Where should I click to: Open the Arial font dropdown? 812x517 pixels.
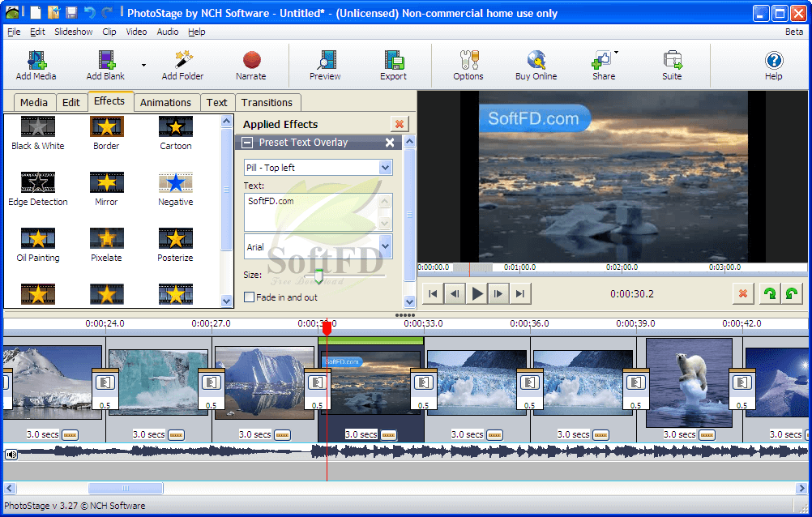pyautogui.click(x=385, y=246)
